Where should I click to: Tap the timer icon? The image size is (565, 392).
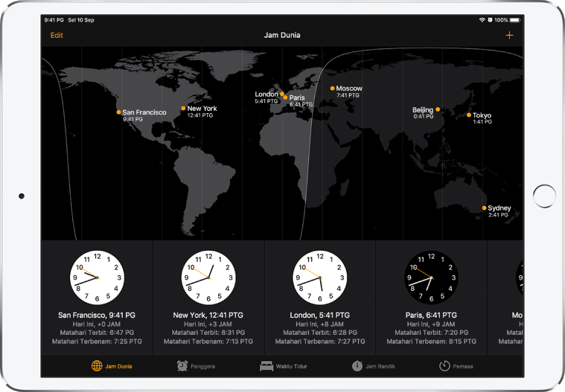444,366
